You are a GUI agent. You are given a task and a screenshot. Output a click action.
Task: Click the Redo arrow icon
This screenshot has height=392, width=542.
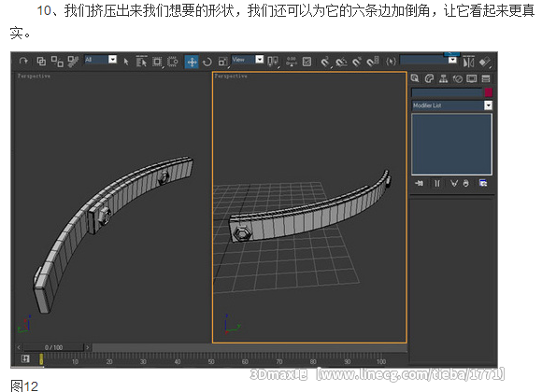point(23,61)
